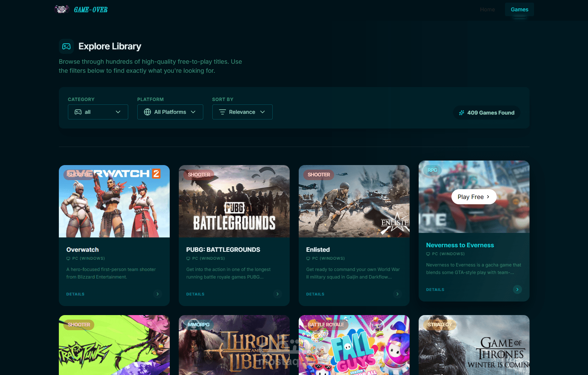This screenshot has height=375, width=588.
Task: Click the arrow icon on PUBG card
Action: [x=278, y=294]
